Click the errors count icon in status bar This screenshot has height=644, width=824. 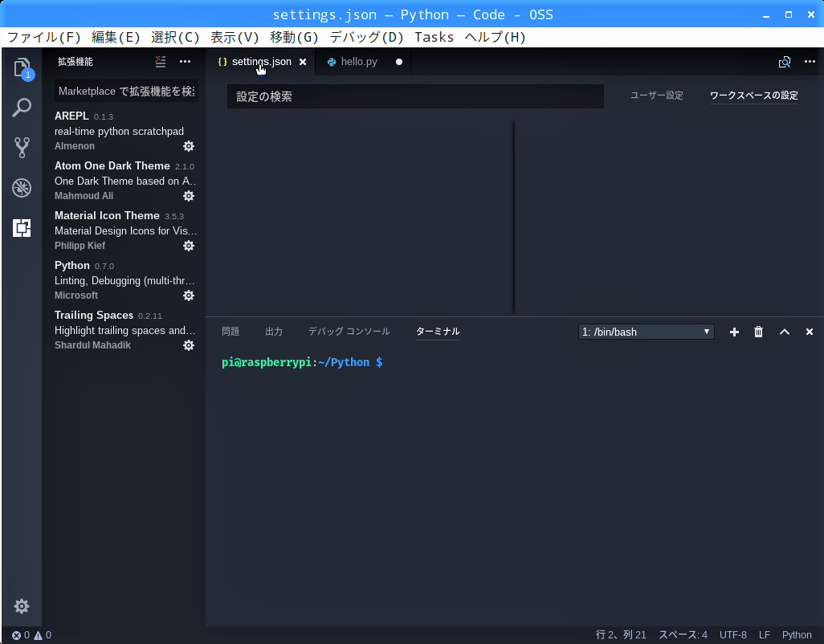(x=17, y=635)
